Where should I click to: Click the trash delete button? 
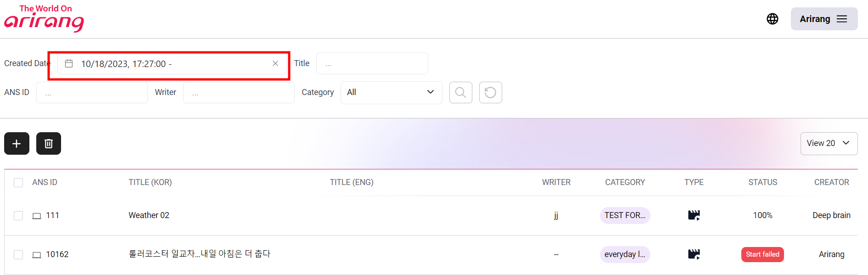pyautogui.click(x=49, y=144)
